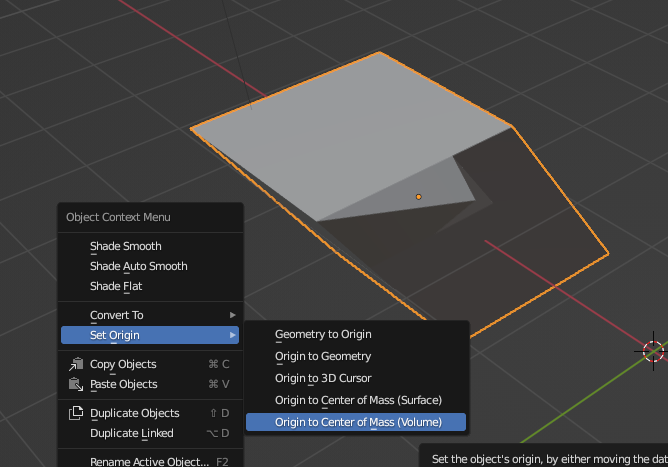Choose Origin to 3D Cursor
The width and height of the screenshot is (668, 467).
pyautogui.click(x=356, y=378)
